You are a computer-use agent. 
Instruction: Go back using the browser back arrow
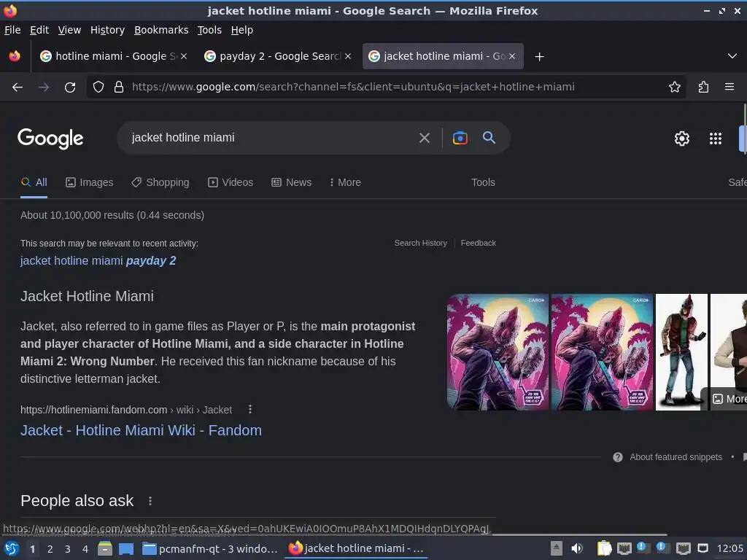[x=18, y=87]
